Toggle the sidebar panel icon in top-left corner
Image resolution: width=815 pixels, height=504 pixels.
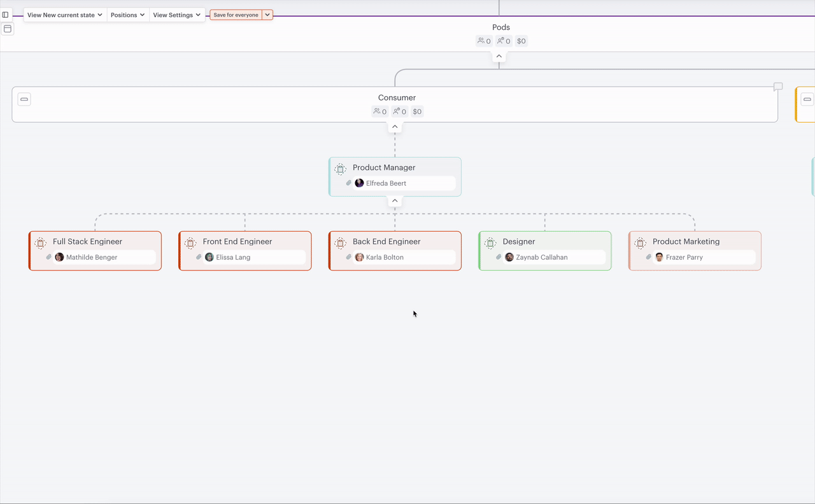pyautogui.click(x=6, y=14)
